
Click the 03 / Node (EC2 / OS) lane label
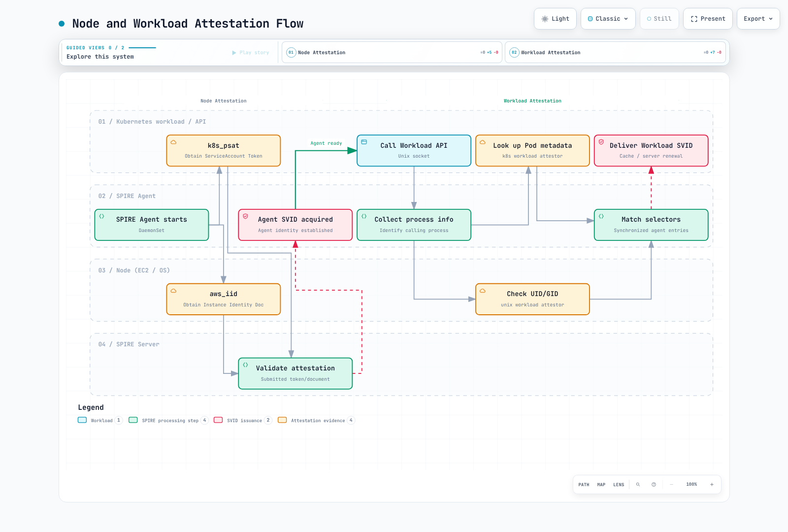point(134,270)
